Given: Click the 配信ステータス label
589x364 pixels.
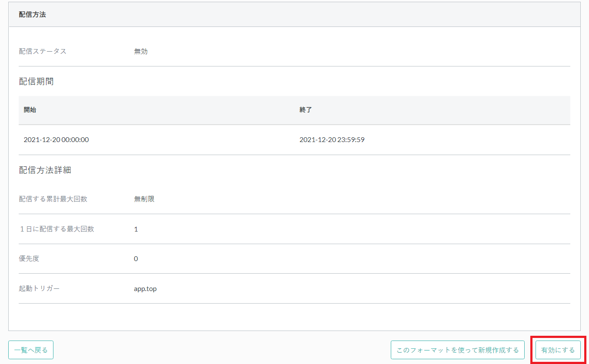Looking at the screenshot, I should tap(43, 51).
